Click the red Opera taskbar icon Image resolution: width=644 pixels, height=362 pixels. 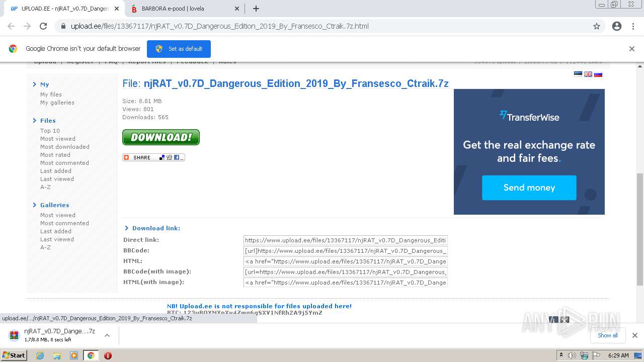(x=108, y=355)
